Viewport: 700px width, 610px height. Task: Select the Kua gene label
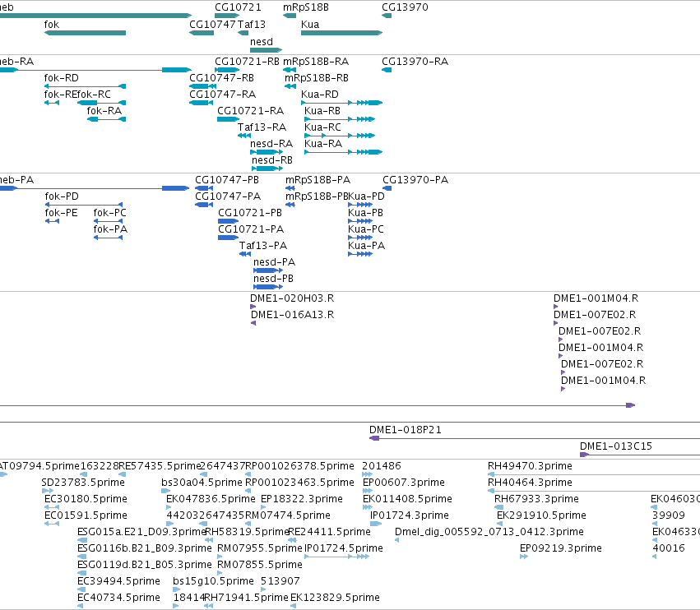[x=310, y=25]
